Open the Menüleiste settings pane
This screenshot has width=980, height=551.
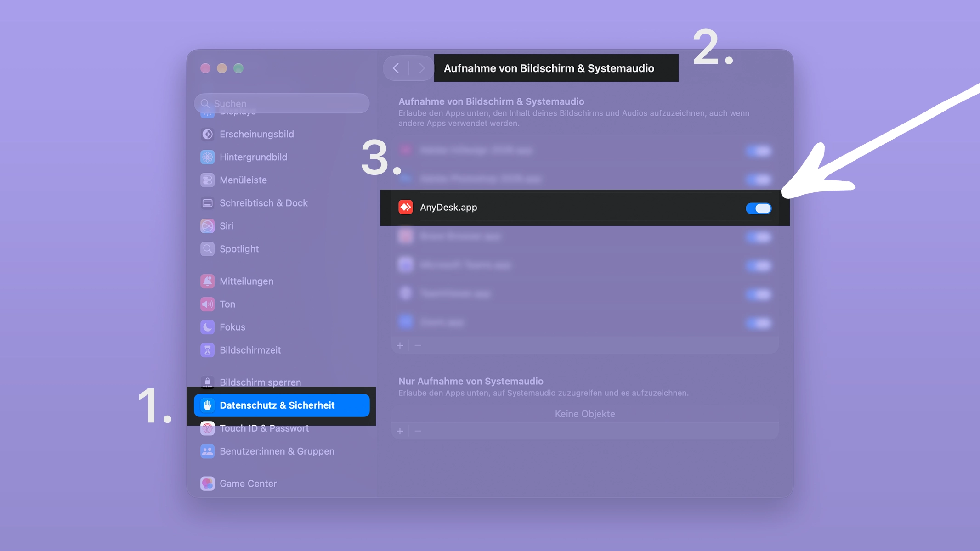pyautogui.click(x=281, y=180)
